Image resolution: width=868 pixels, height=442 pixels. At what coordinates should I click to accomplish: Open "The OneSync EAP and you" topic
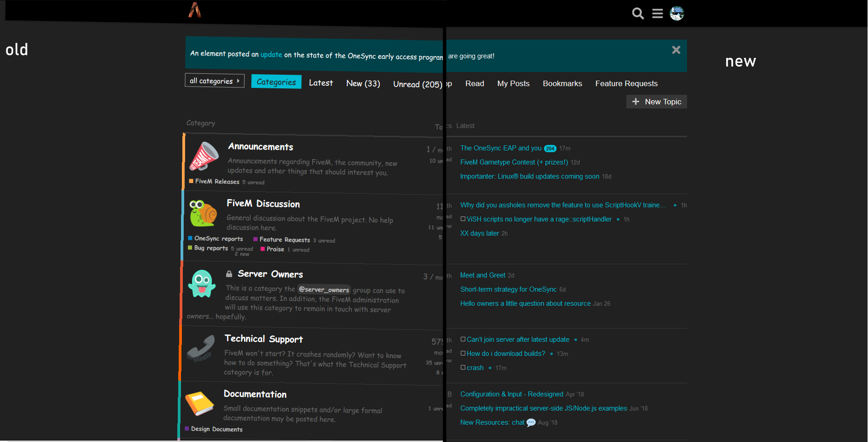[500, 148]
